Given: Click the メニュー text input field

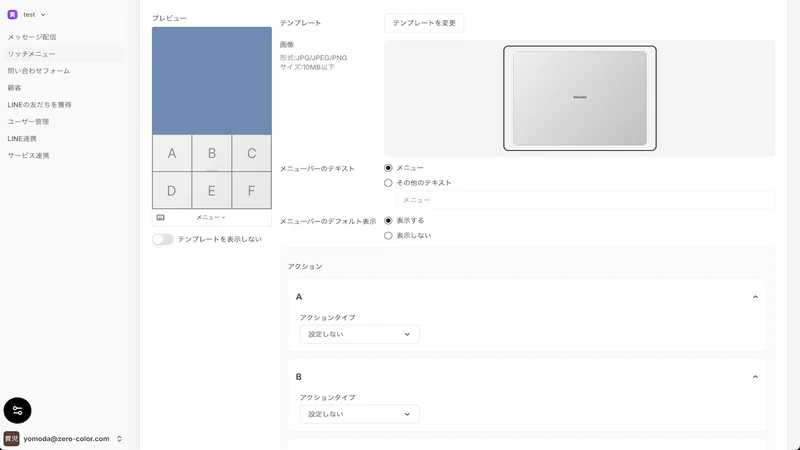Looking at the screenshot, I should click(x=586, y=200).
